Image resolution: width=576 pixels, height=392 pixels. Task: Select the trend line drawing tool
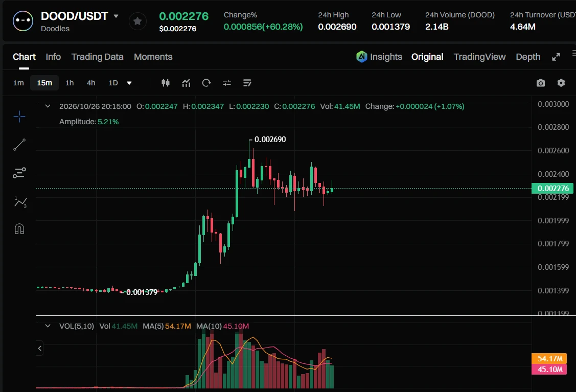[19, 145]
